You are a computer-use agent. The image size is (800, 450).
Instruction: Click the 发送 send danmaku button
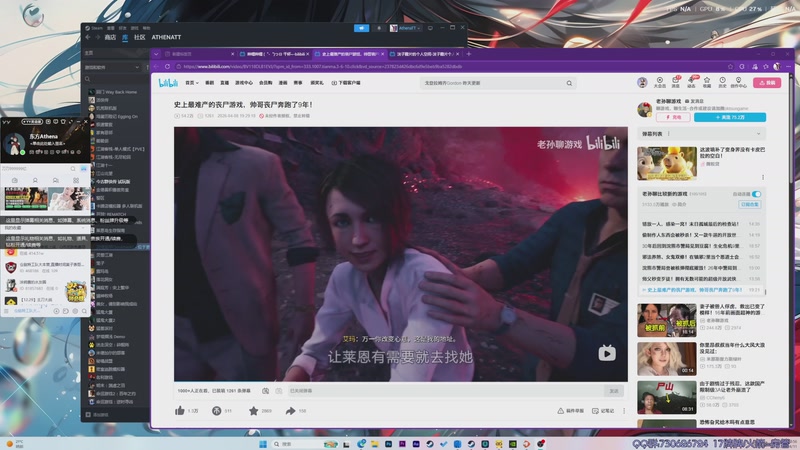614,391
